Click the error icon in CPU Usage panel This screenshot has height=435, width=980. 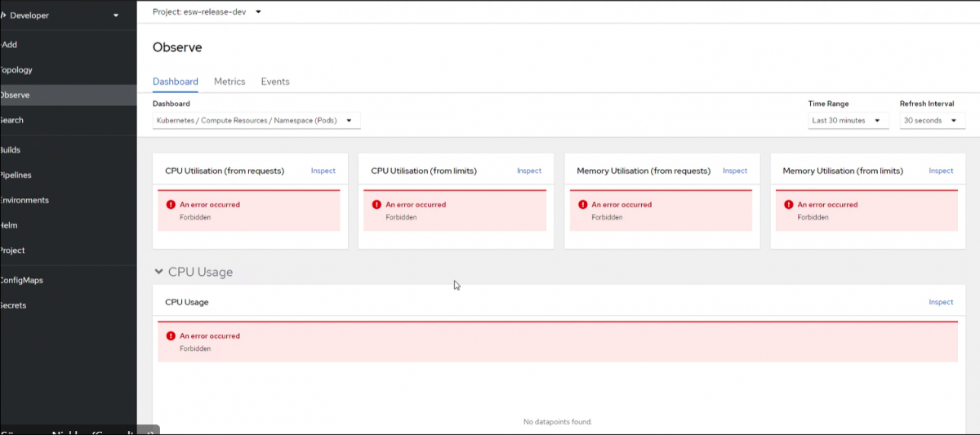pyautogui.click(x=171, y=336)
